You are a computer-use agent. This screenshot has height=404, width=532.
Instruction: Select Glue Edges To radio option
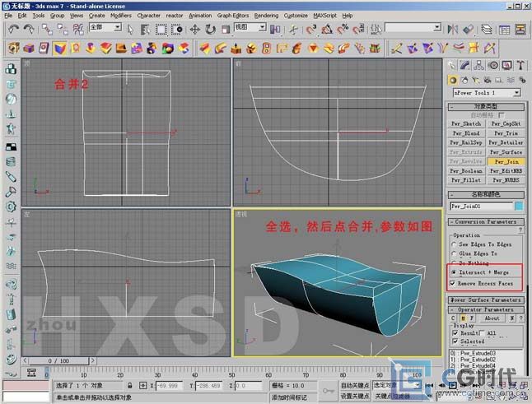[454, 253]
